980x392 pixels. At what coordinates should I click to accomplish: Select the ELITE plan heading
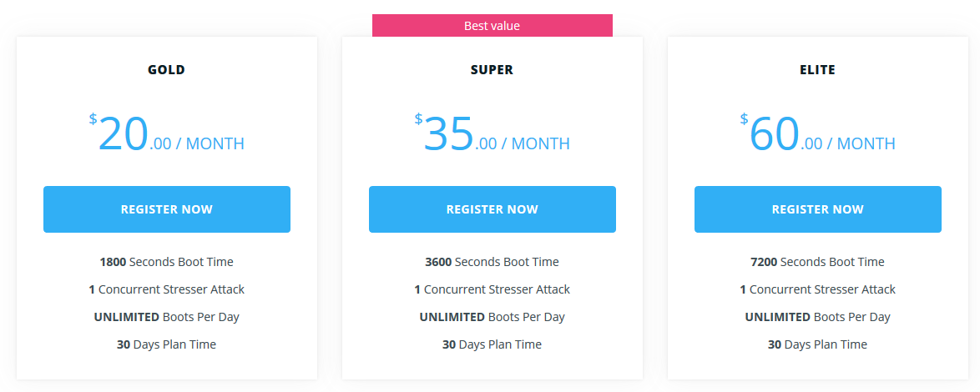coord(817,70)
